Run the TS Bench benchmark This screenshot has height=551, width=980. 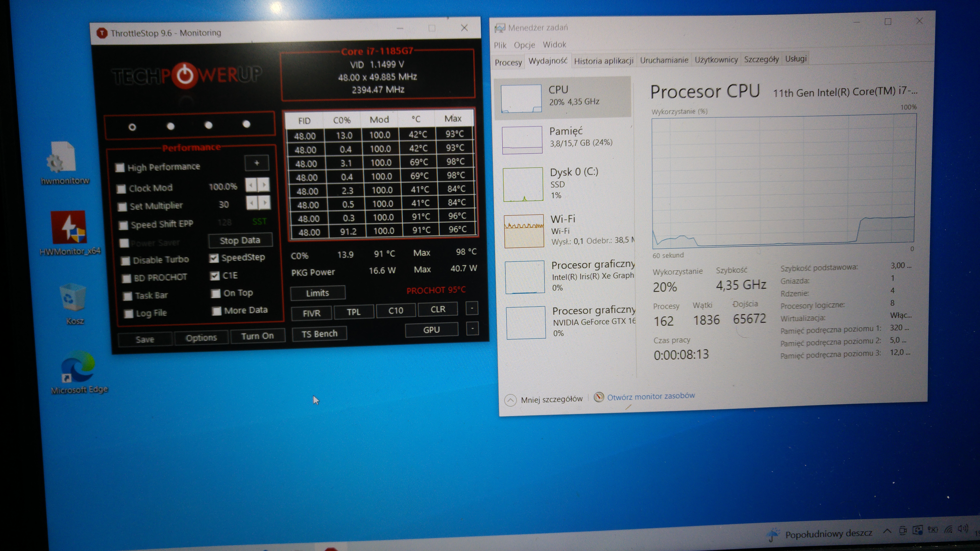coord(319,334)
